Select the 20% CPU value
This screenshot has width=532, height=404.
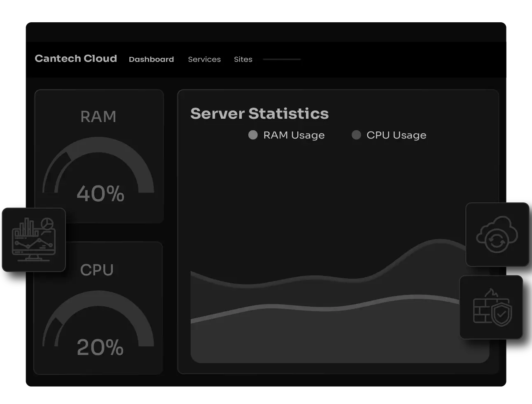tap(100, 347)
